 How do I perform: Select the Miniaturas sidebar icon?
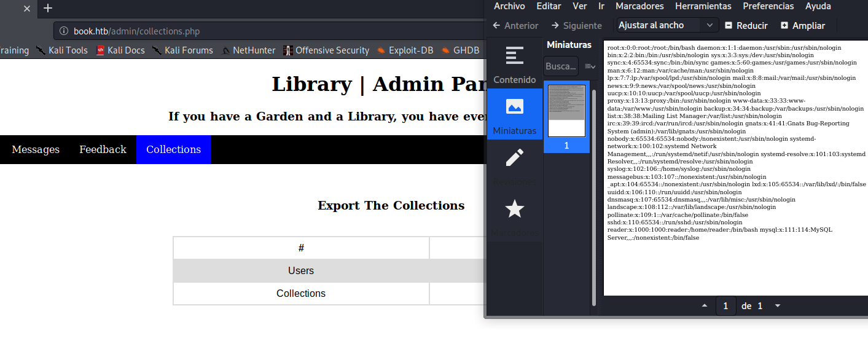[x=514, y=114]
